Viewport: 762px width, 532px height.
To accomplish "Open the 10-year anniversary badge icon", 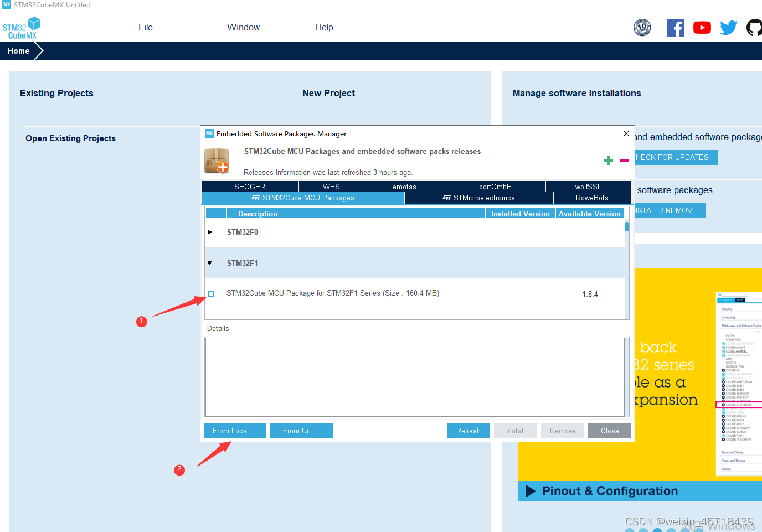I will [642, 27].
